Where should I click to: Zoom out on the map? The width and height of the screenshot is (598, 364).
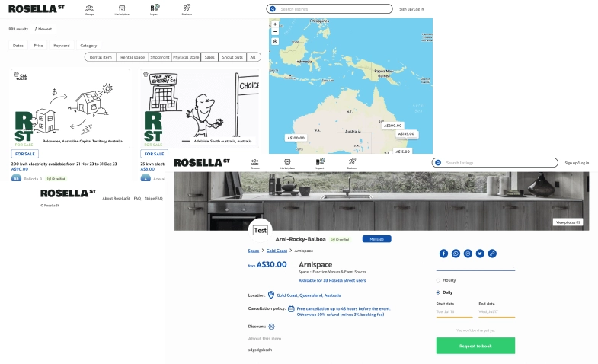275,31
